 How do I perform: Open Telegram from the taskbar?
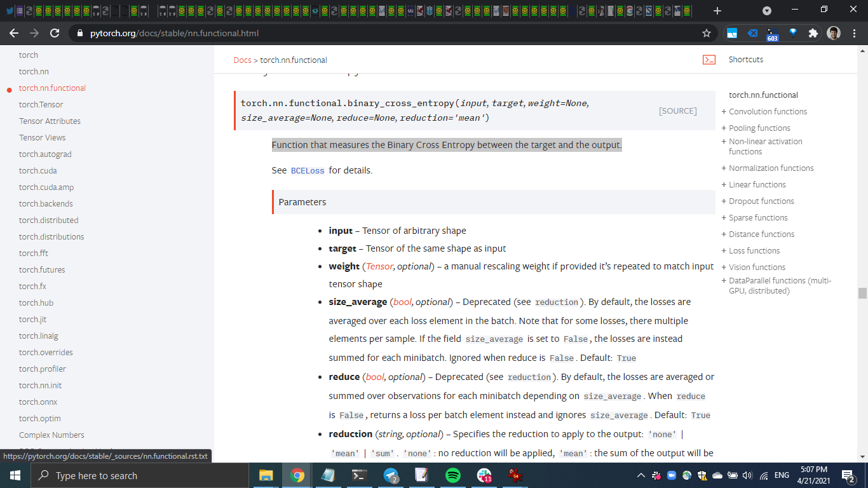(390, 475)
